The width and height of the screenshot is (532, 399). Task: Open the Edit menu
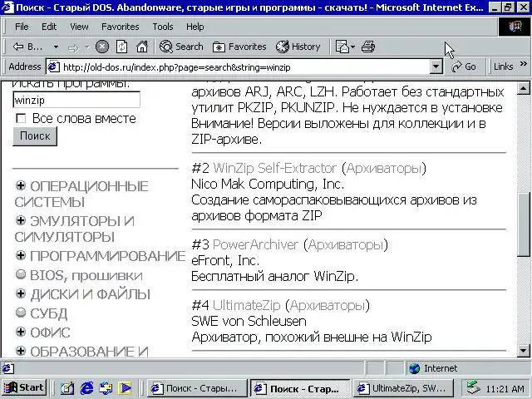[x=49, y=27]
